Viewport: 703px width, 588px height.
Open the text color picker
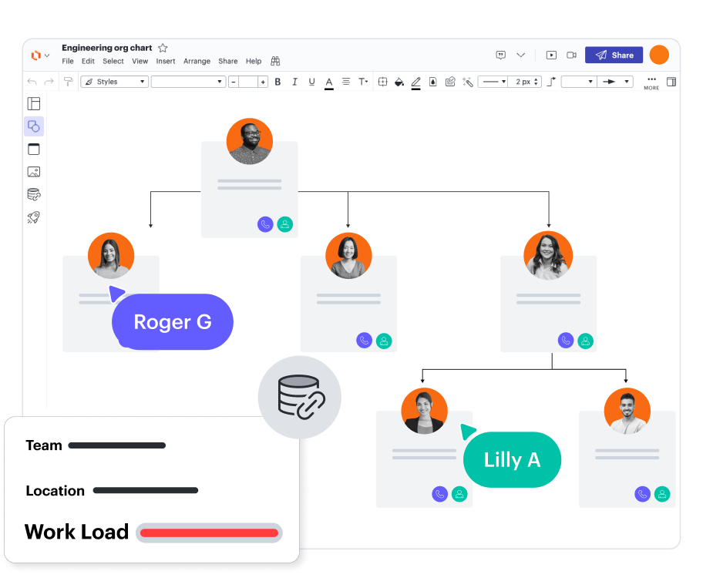(x=329, y=82)
